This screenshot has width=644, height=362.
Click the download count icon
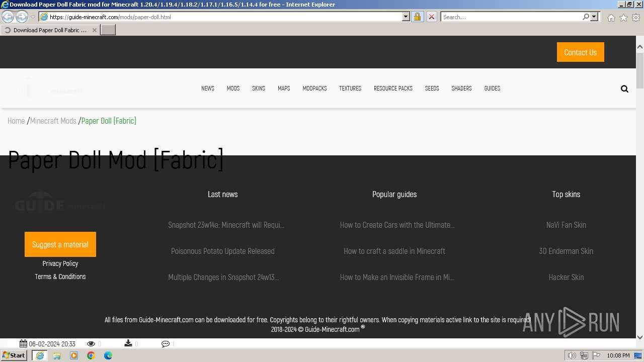click(128, 343)
